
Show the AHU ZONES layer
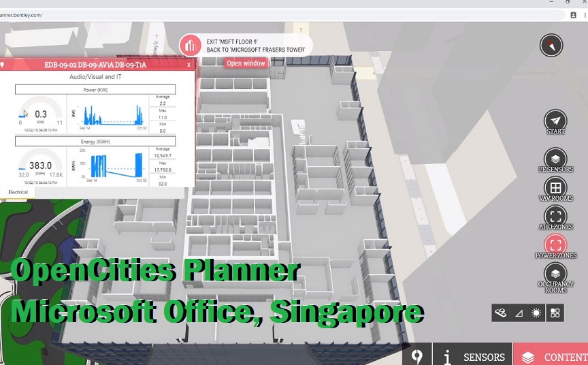(x=555, y=217)
